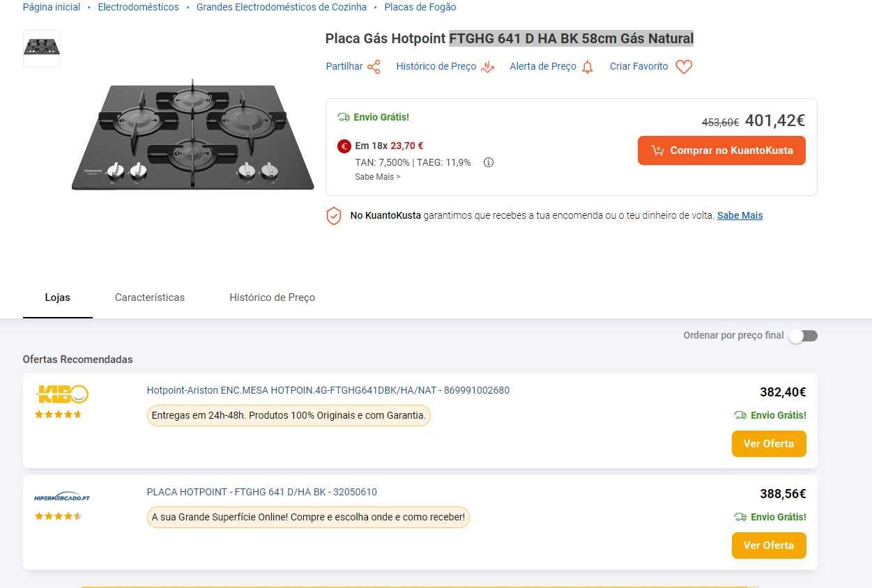The image size is (872, 588).
Task: Click the Em 18x 23,70 € text
Action: [389, 146]
